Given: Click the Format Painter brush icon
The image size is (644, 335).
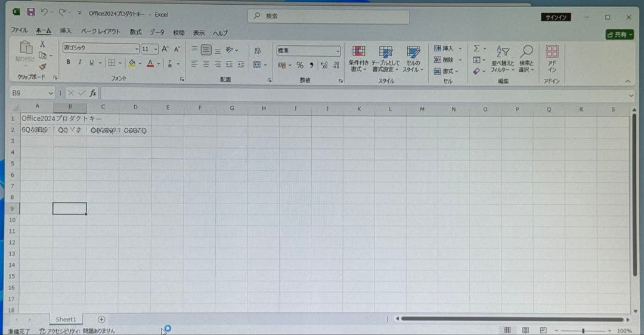Looking at the screenshot, I should [x=42, y=66].
